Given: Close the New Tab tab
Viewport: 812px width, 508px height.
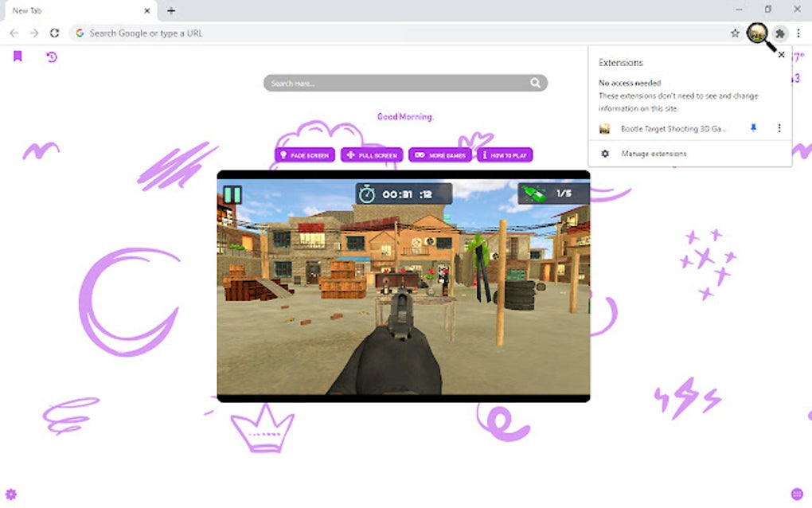Looking at the screenshot, I should point(147,10).
